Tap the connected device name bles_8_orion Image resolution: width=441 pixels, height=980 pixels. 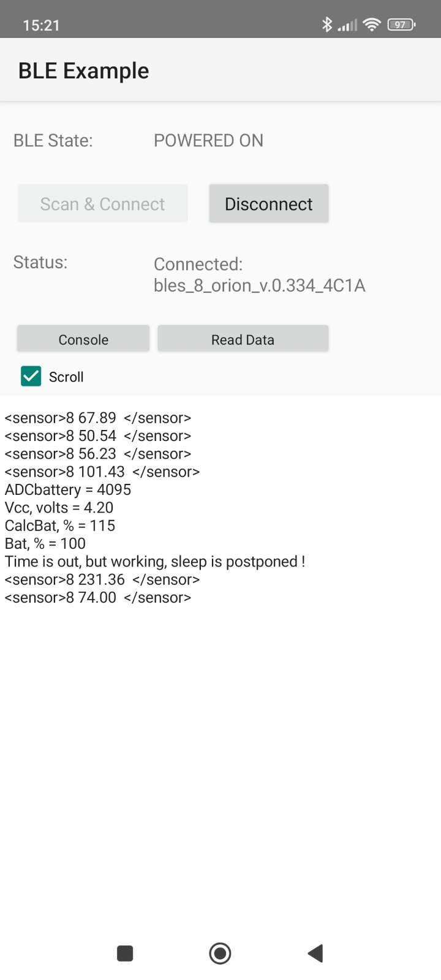point(259,285)
